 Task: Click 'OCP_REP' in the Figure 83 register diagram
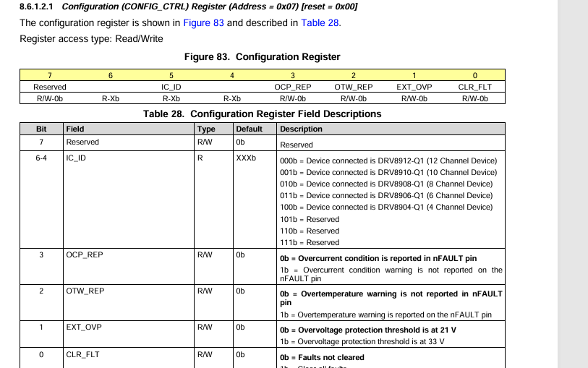(293, 87)
